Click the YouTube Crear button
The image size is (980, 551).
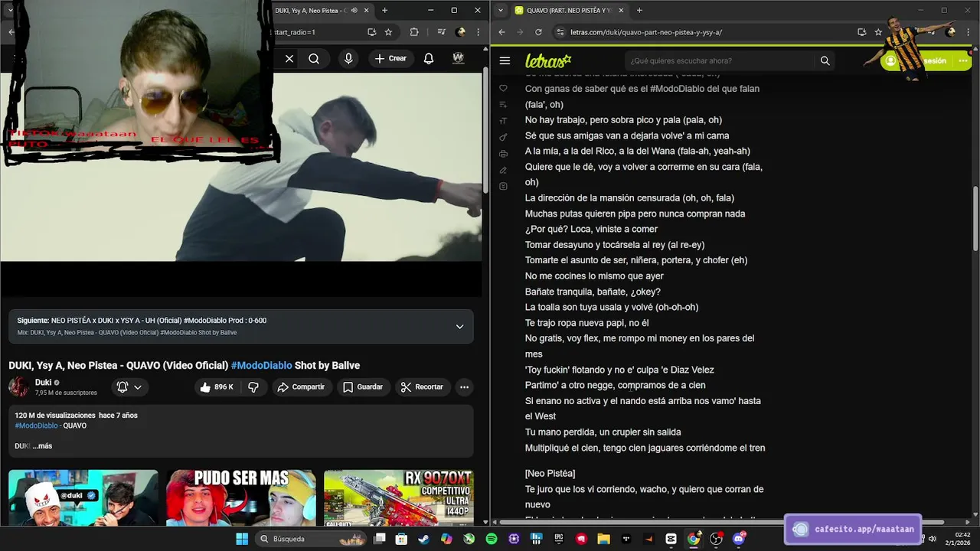(x=390, y=58)
